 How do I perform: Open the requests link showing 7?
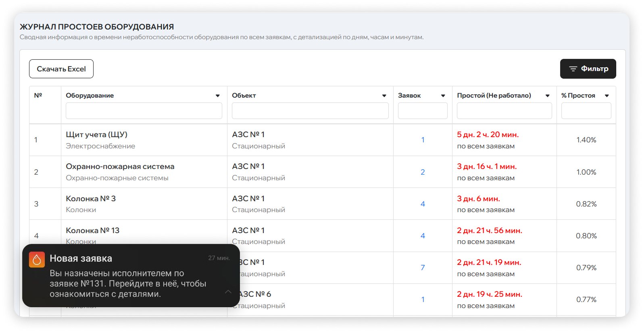(x=423, y=268)
